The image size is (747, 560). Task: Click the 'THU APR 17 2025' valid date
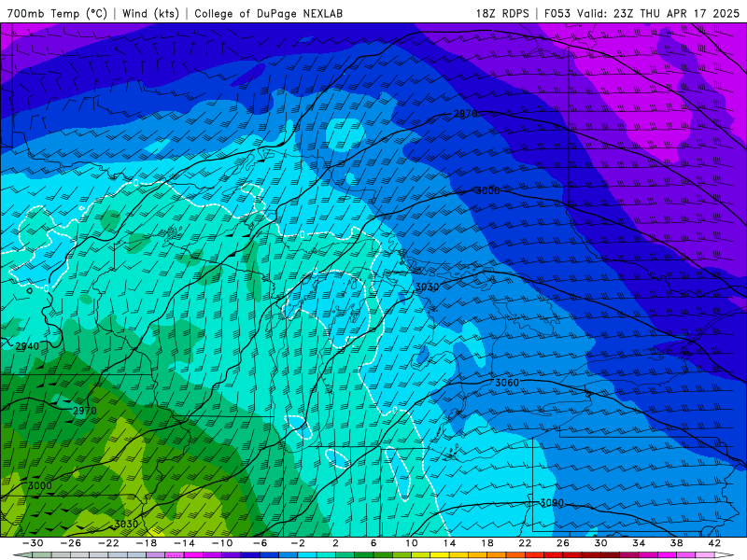tap(689, 13)
